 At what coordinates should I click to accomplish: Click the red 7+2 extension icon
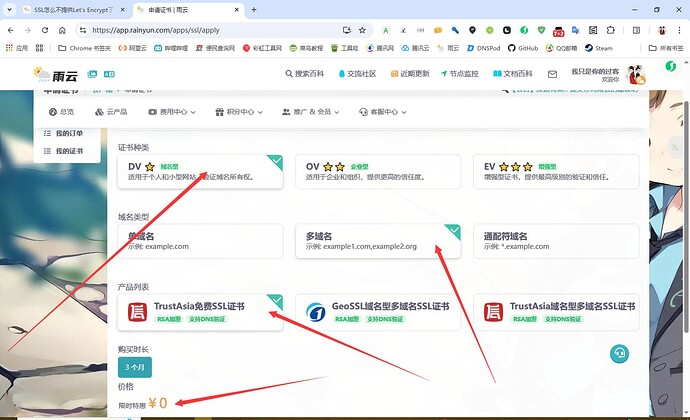558,31
